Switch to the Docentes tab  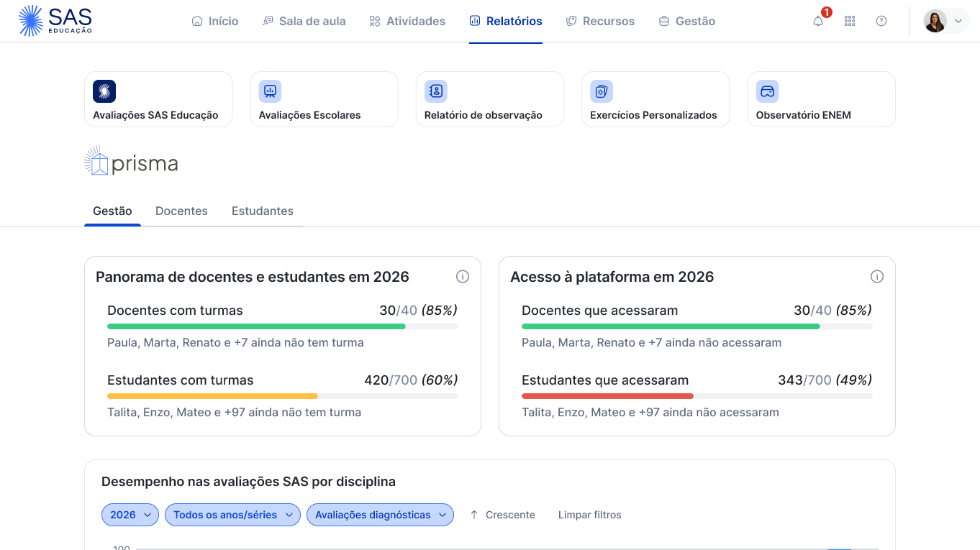click(181, 211)
